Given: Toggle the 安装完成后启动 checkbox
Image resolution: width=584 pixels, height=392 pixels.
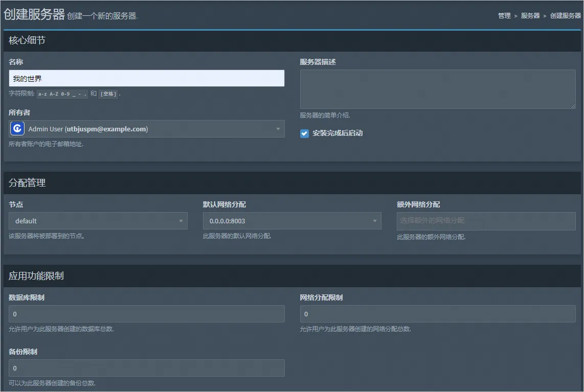Looking at the screenshot, I should (304, 133).
